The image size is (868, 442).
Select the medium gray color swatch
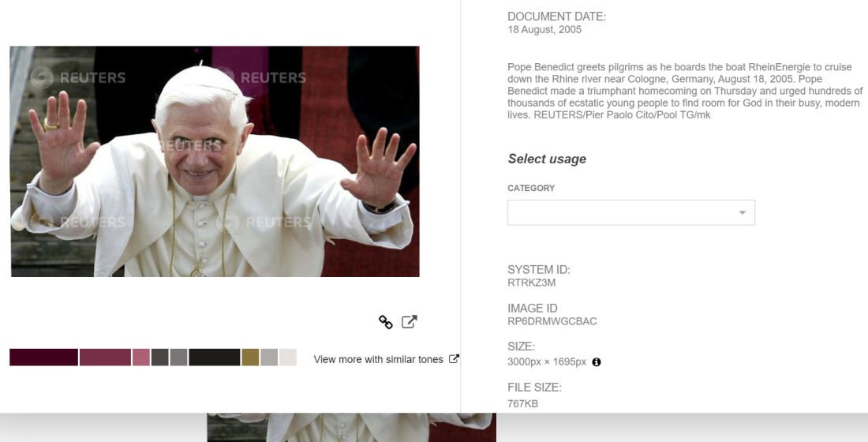(x=179, y=358)
